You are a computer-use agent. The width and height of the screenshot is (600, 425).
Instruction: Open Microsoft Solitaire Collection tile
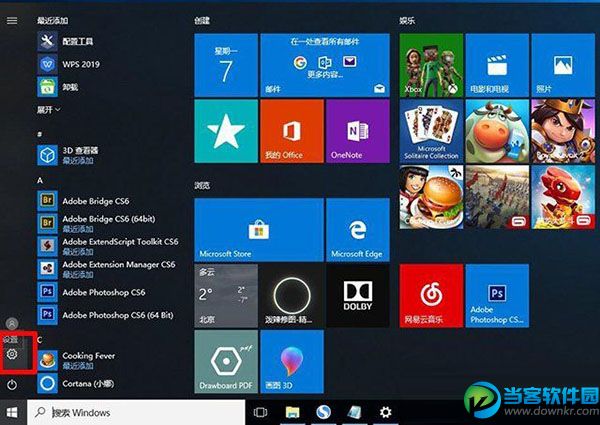point(431,131)
